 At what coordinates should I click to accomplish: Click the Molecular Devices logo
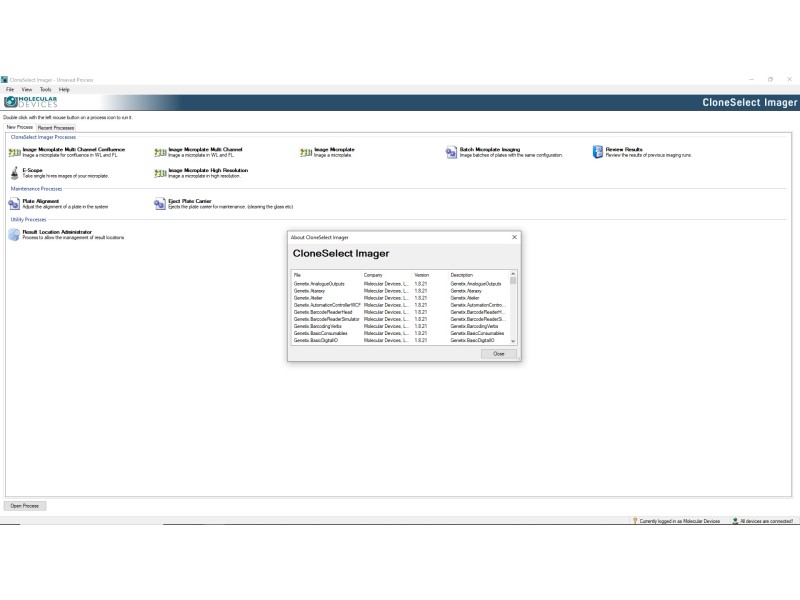point(31,102)
